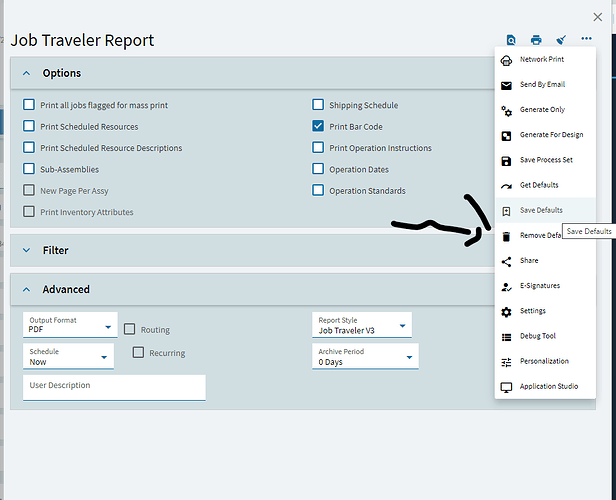Click the Save Process Set disk icon

coord(506,161)
